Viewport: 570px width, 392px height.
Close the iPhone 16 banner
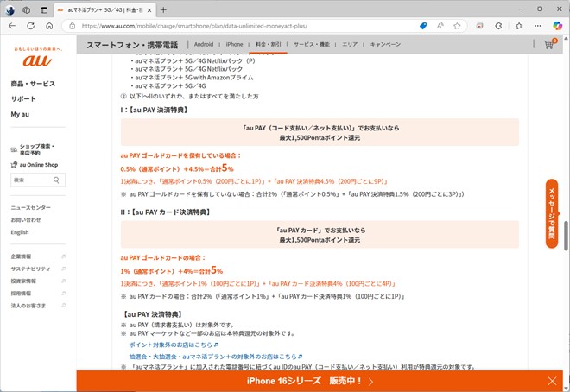tap(552, 381)
